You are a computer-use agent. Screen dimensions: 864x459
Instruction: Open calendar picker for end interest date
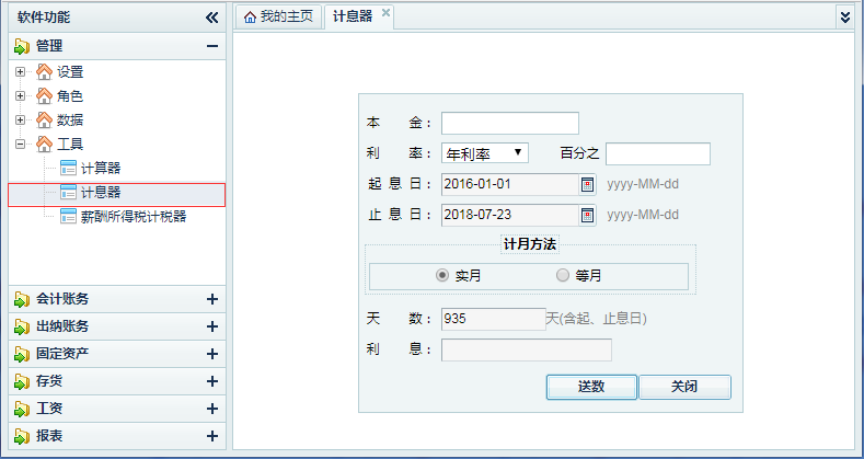point(587,215)
